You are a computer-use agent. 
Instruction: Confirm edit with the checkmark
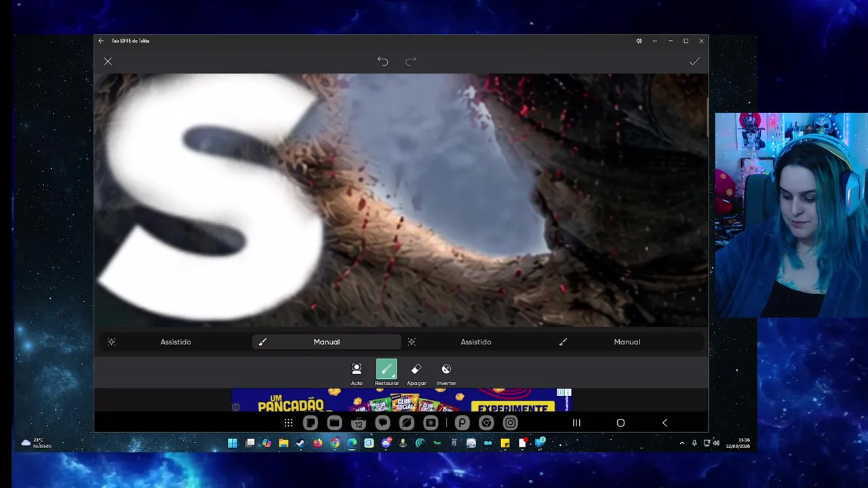(x=694, y=62)
